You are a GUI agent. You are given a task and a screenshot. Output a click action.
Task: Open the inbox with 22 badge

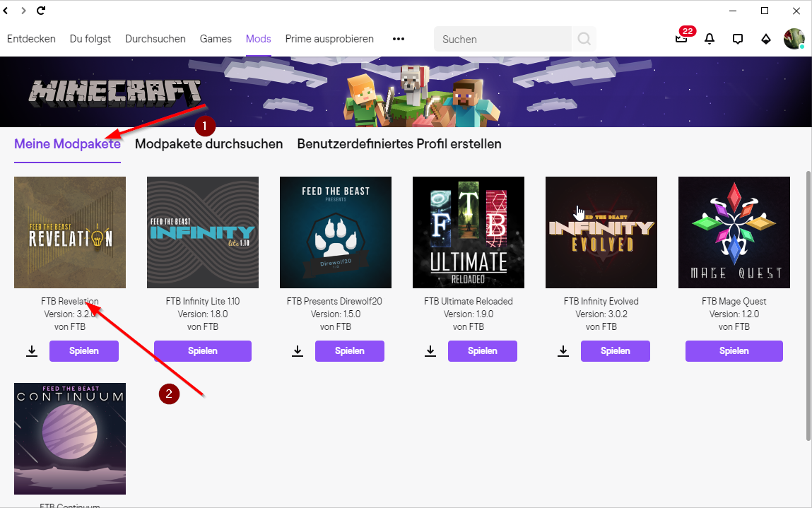click(x=683, y=38)
